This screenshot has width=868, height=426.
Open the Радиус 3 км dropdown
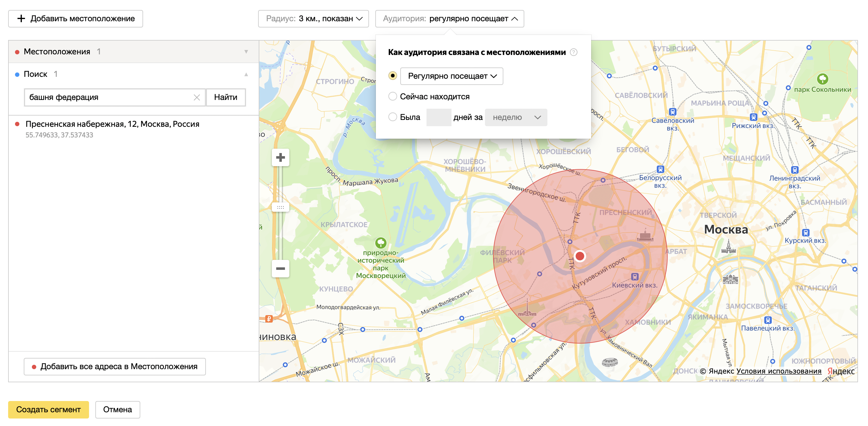(313, 19)
